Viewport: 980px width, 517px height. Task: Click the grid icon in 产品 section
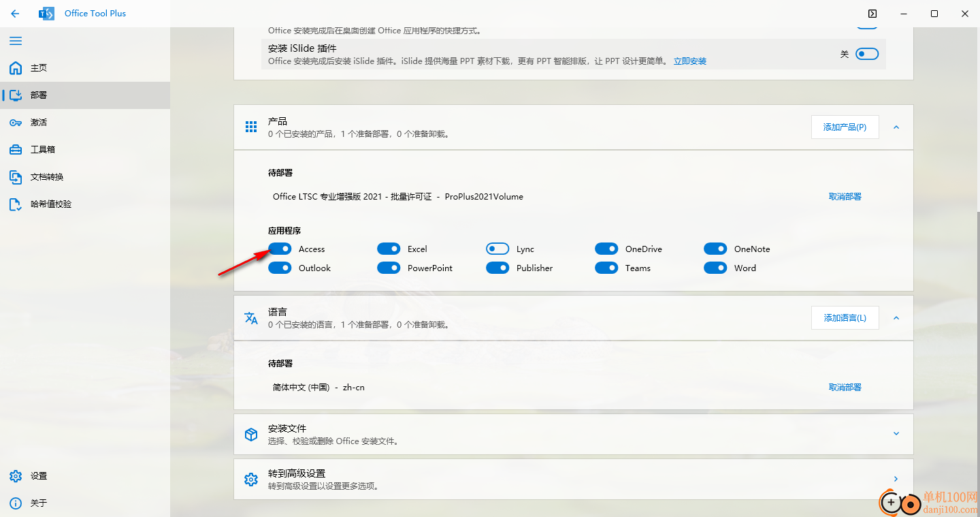[x=251, y=127]
